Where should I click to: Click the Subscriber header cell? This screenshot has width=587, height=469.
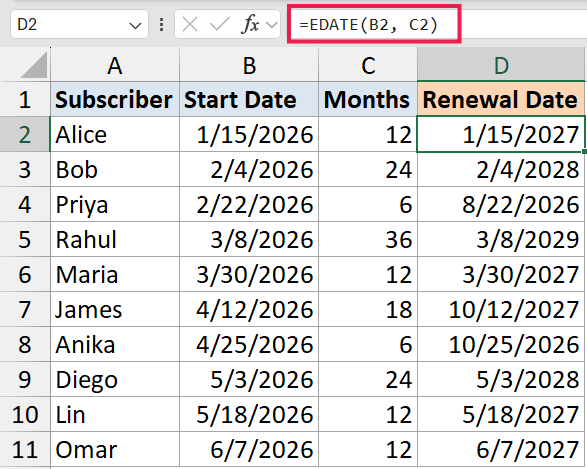click(x=115, y=99)
